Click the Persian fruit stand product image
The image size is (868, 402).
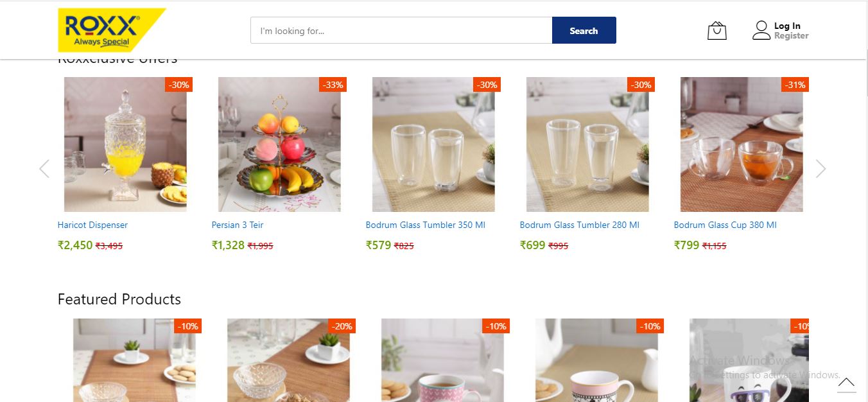[279, 144]
